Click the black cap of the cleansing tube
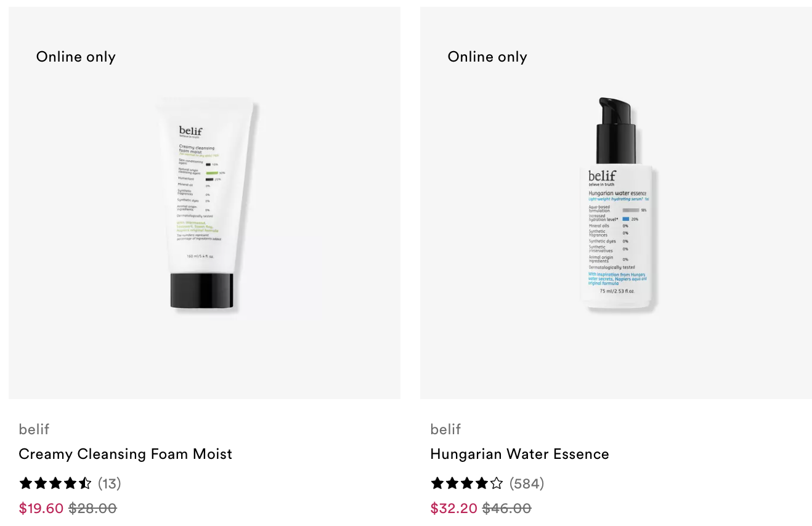812x526 pixels. coord(202,291)
